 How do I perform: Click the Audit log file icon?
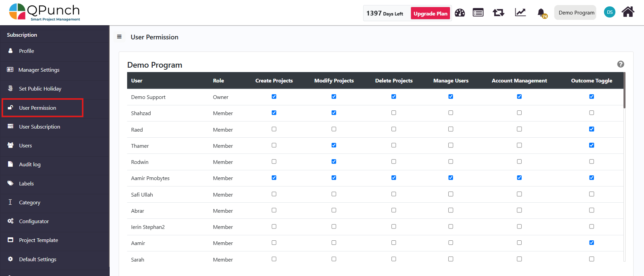coord(10,164)
